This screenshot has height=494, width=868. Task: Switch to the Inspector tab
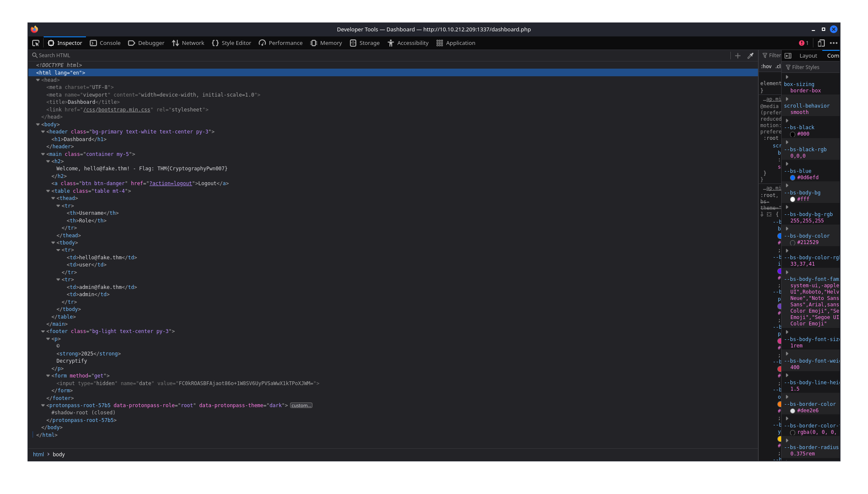[x=65, y=43]
